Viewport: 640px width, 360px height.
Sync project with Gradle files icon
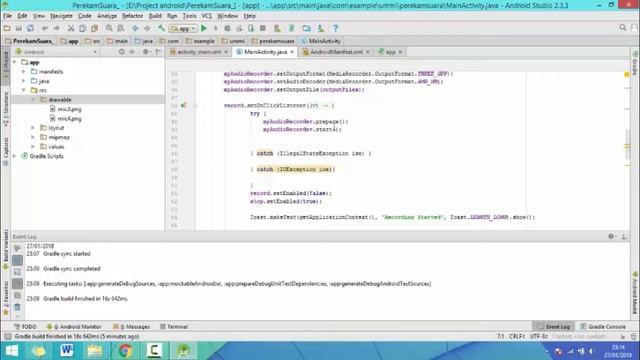click(x=291, y=28)
